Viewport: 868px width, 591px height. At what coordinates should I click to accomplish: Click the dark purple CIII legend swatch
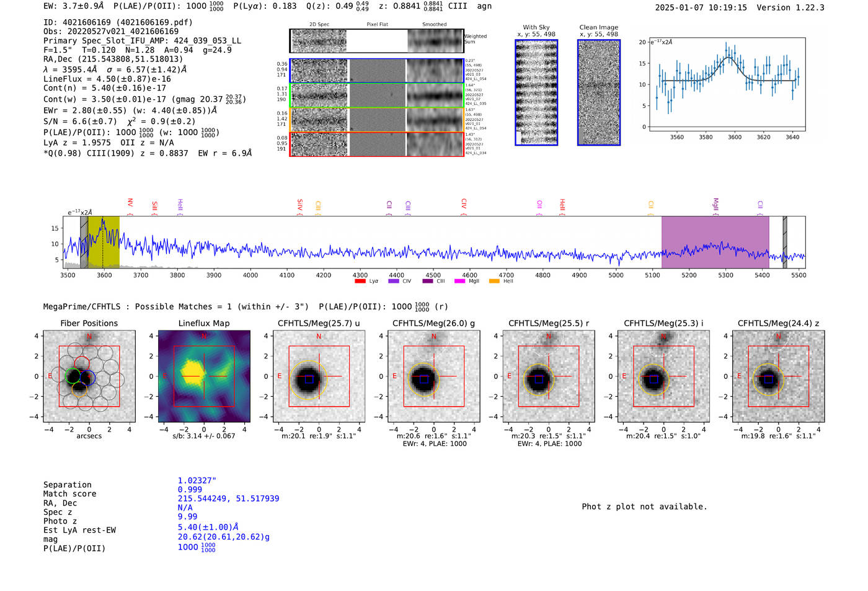tap(428, 281)
